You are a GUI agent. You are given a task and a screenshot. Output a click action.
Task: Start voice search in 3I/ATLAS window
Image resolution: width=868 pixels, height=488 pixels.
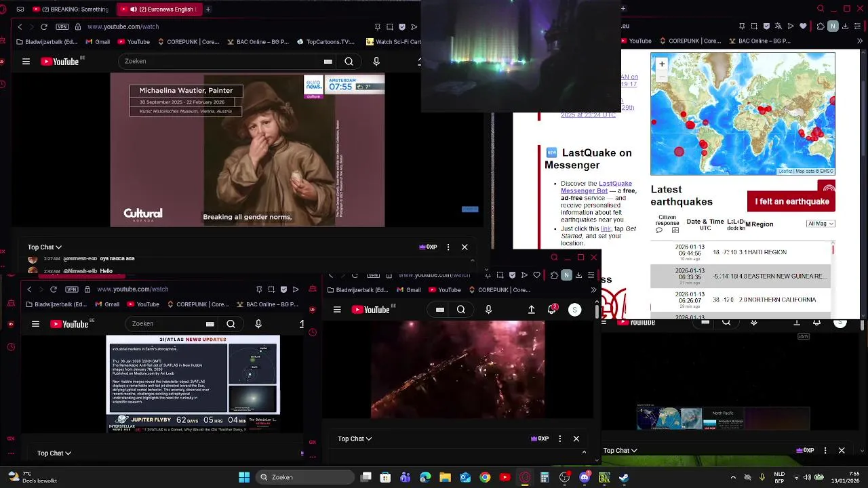click(258, 324)
